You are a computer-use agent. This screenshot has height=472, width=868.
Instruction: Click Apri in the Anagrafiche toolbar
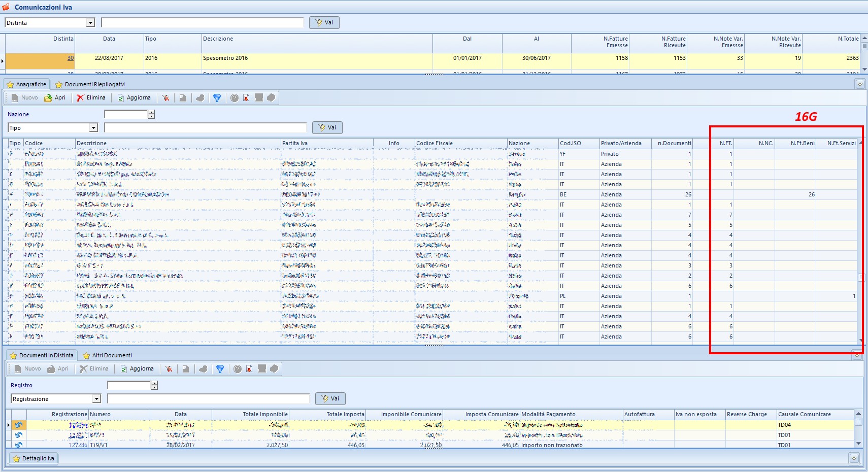pos(55,98)
